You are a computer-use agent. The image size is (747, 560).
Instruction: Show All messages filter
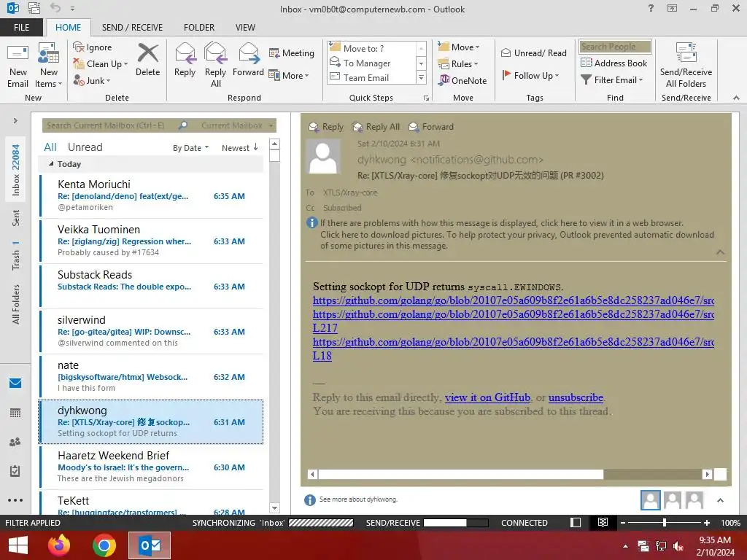50,147
